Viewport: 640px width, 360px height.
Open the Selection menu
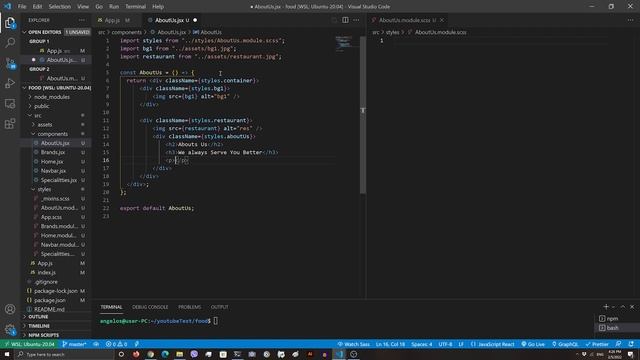[60, 7]
